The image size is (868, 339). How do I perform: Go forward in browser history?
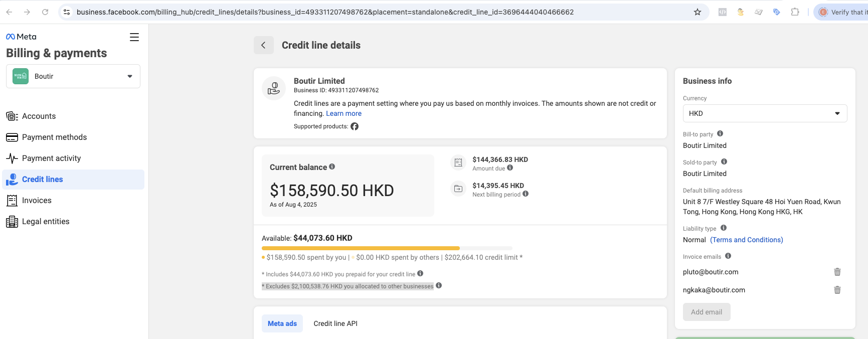pos(27,12)
